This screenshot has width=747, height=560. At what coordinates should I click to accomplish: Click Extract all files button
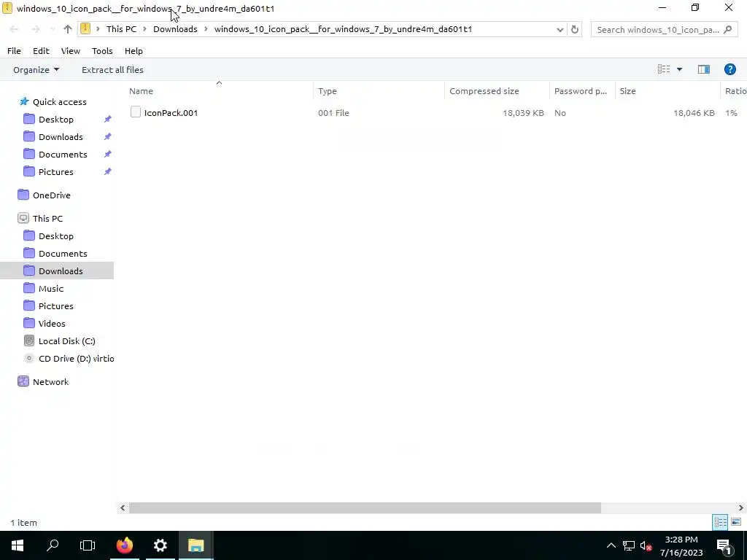tap(112, 70)
